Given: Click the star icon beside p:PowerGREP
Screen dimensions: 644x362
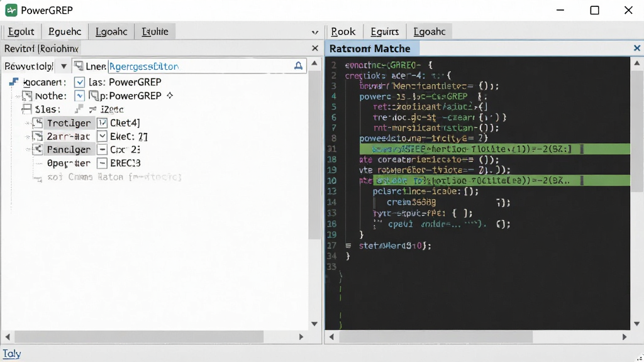Looking at the screenshot, I should [x=170, y=96].
